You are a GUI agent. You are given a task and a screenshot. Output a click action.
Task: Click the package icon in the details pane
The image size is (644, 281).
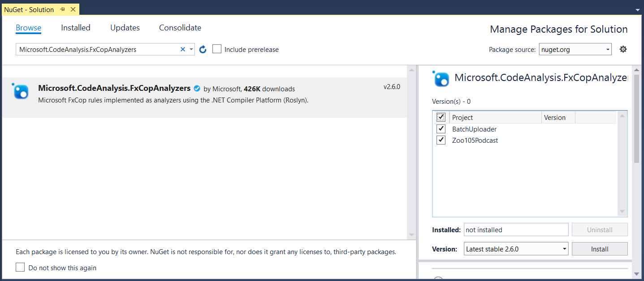[x=441, y=79]
